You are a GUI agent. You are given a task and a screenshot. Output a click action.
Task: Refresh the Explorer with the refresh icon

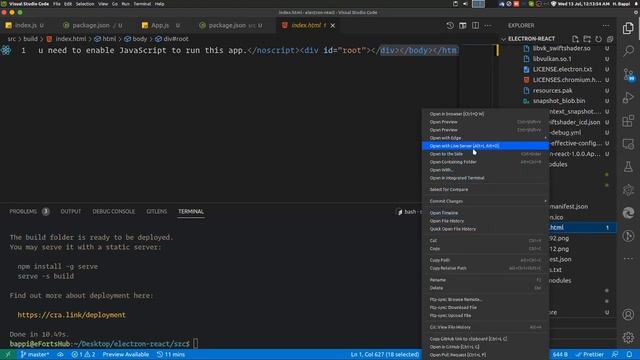coord(598,39)
